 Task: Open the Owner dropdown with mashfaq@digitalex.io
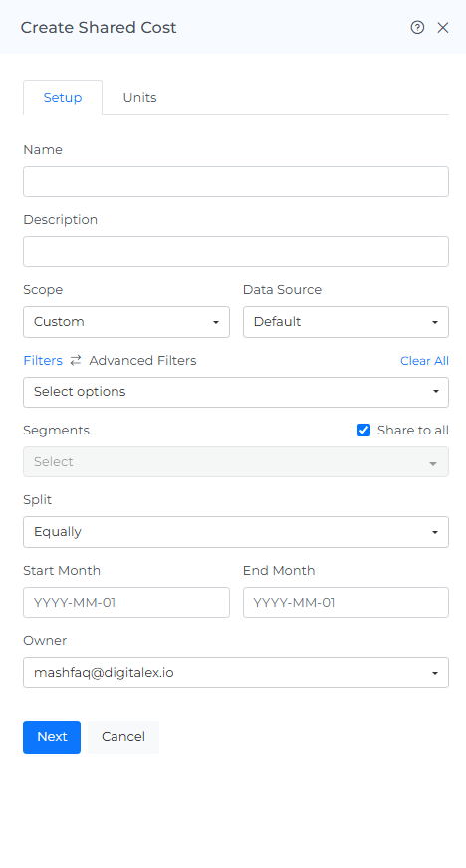235,672
